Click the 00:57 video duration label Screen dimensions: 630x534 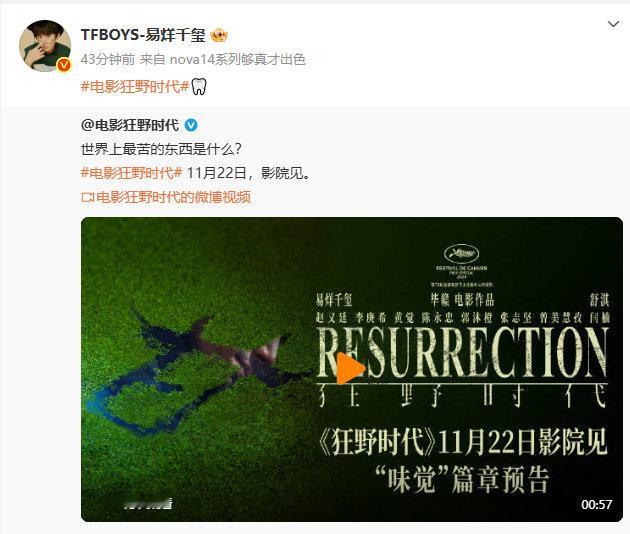(596, 505)
